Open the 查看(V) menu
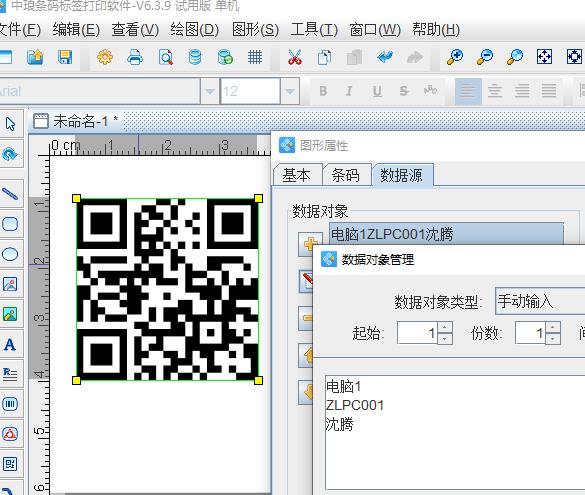The height and width of the screenshot is (495, 585). click(x=135, y=29)
